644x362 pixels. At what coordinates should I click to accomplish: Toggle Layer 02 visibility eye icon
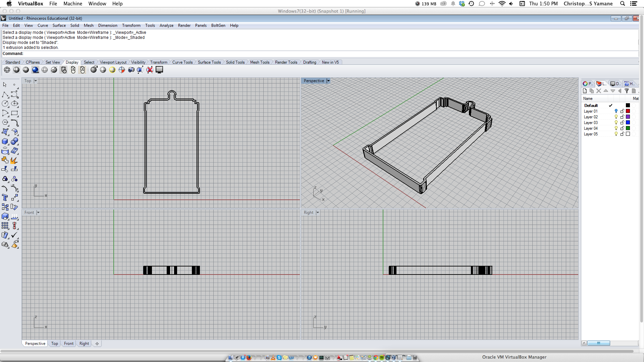click(x=616, y=117)
